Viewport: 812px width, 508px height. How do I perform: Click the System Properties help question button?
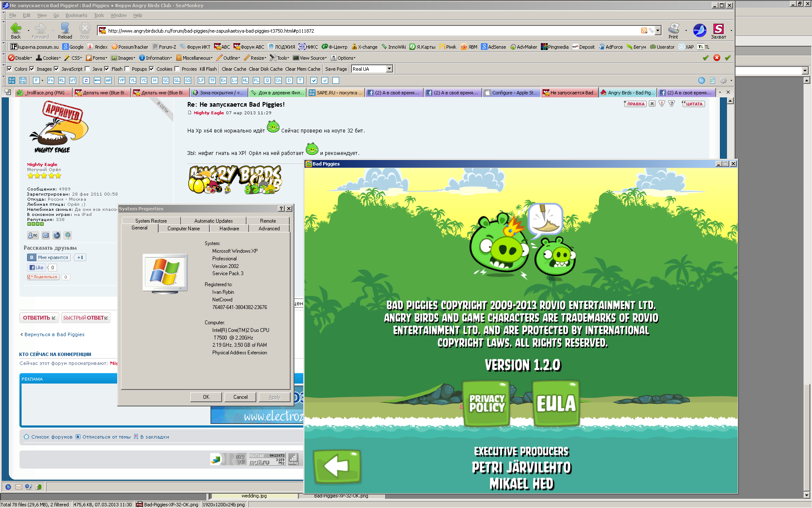(x=281, y=209)
